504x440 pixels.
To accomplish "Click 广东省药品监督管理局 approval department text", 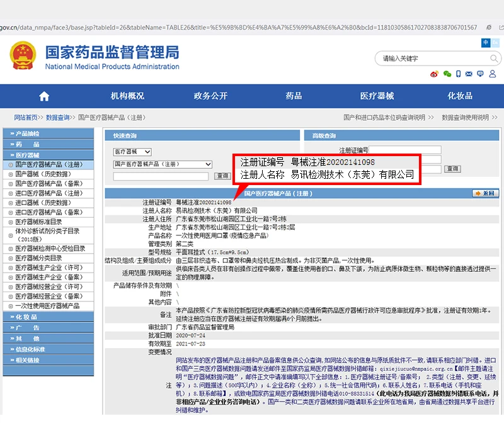I will [205, 327].
